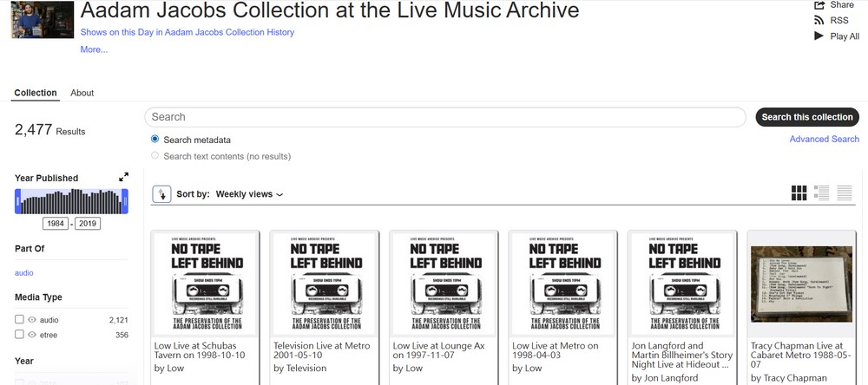Check the etree media type checkbox

tap(19, 335)
